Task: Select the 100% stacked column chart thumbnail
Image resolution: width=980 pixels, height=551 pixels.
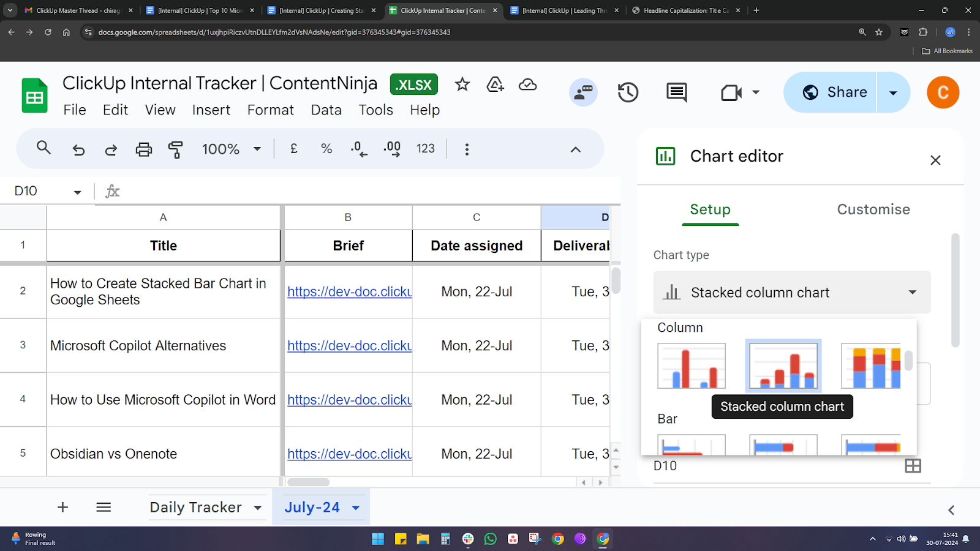Action: click(870, 366)
